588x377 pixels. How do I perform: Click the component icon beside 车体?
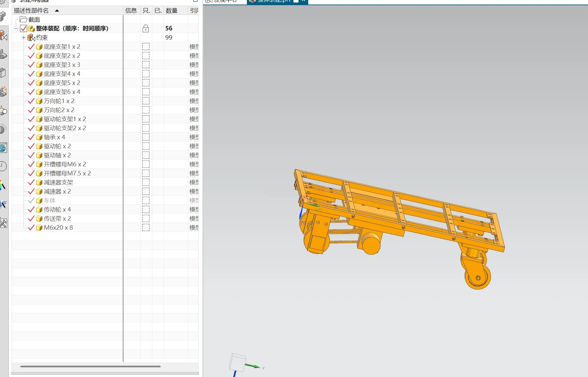point(39,200)
